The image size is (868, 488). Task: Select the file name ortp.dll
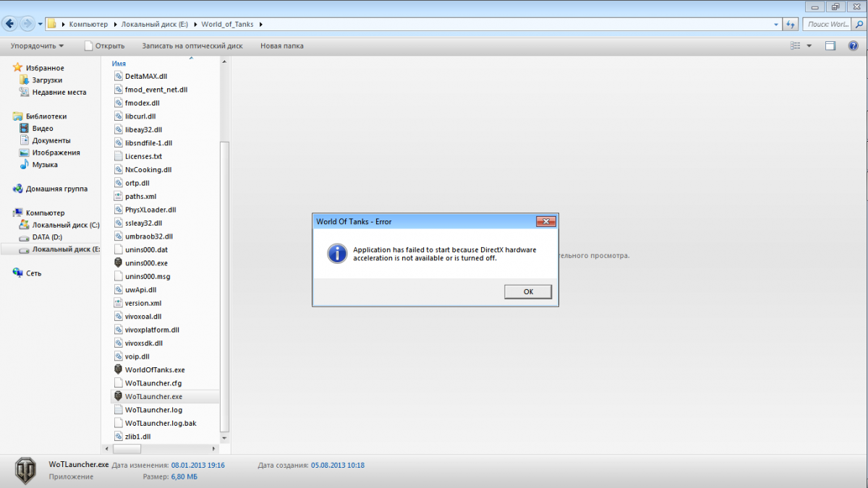point(137,183)
